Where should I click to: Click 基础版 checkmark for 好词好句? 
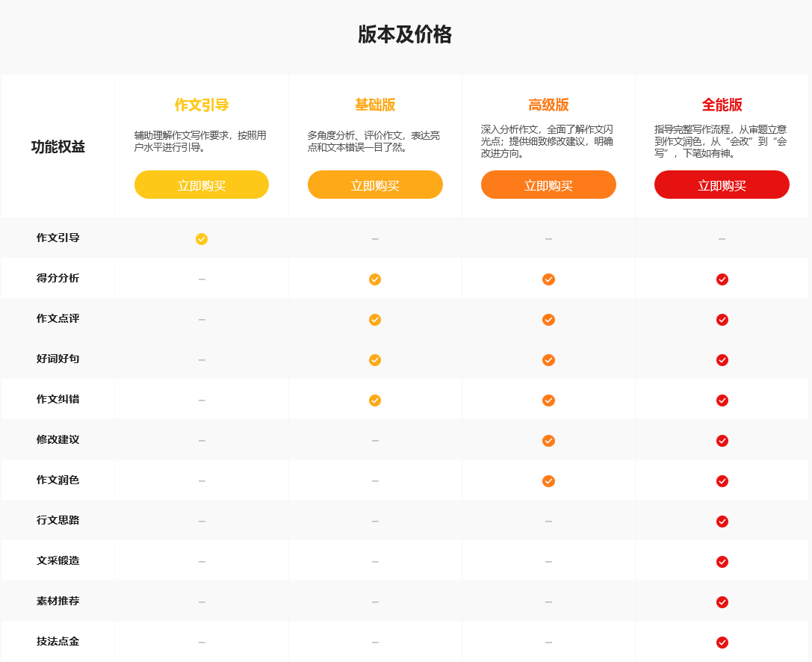375,360
